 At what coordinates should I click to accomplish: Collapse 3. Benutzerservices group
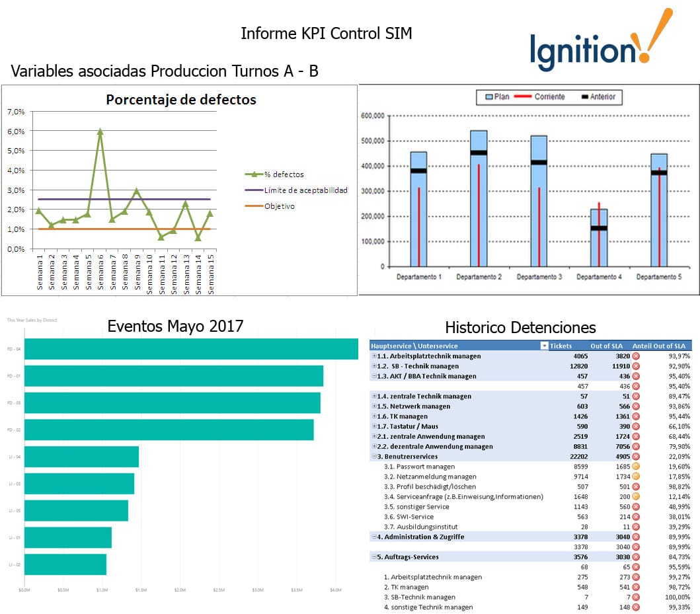click(x=374, y=457)
